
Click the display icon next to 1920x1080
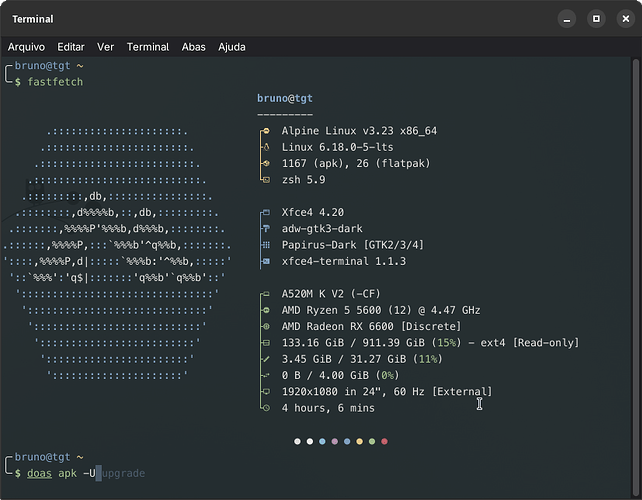click(x=265, y=392)
